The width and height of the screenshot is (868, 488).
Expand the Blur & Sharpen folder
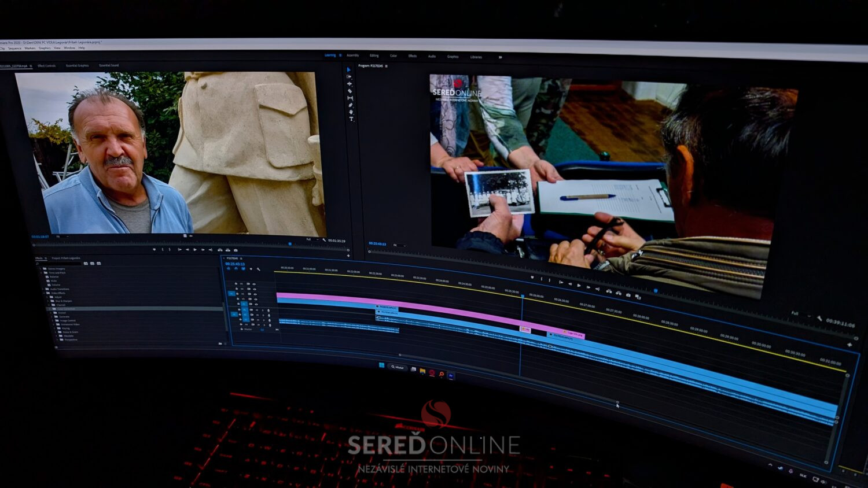click(x=48, y=301)
